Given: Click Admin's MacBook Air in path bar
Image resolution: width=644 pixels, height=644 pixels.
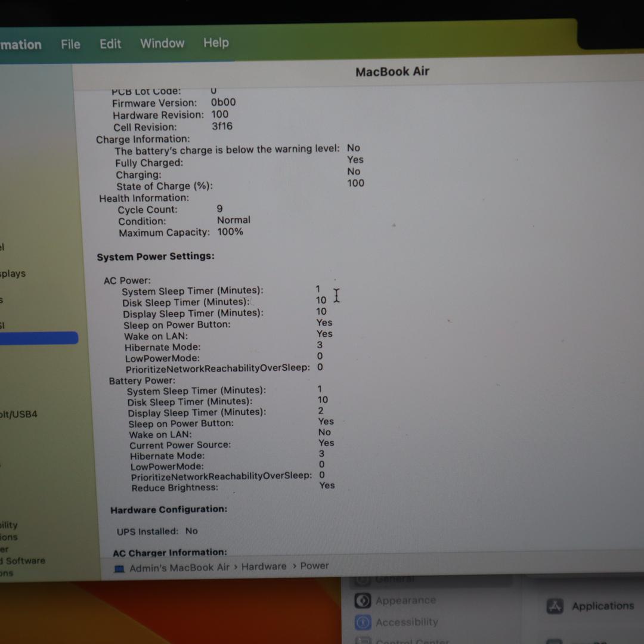Looking at the screenshot, I should [179, 568].
